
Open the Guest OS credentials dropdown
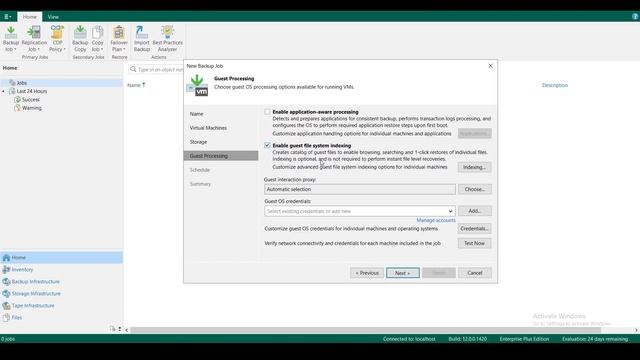tap(450, 211)
